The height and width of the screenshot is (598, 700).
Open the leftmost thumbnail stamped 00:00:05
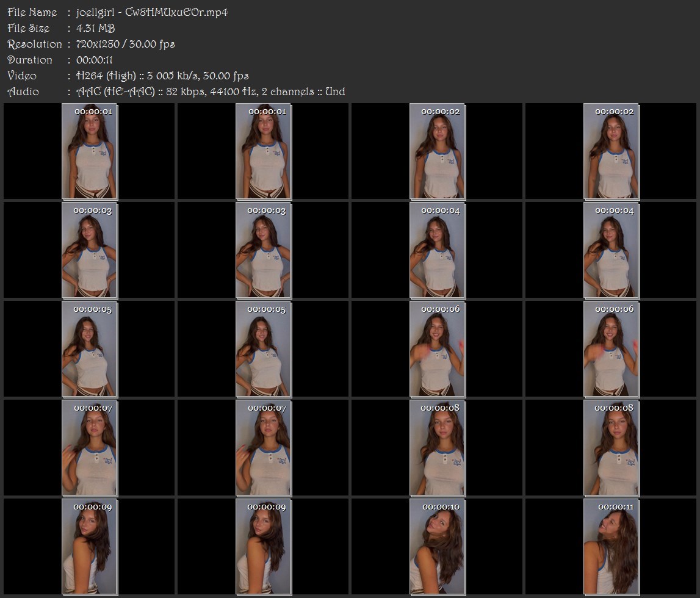89,349
